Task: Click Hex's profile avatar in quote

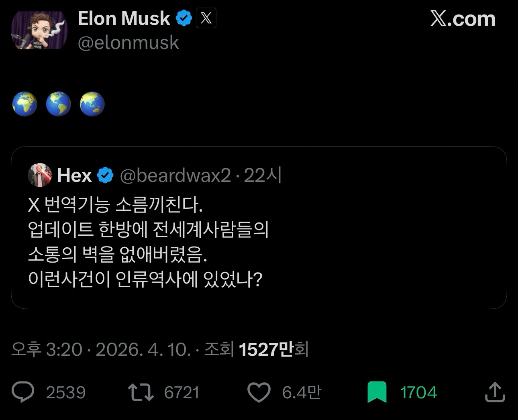Action: 39,175
